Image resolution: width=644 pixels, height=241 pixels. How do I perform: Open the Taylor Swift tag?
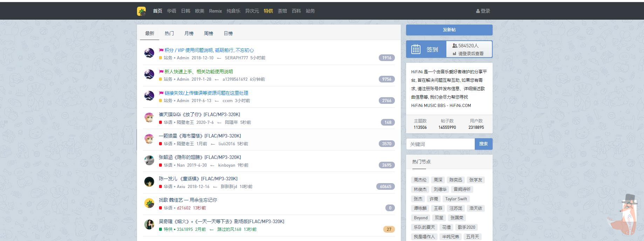(456, 199)
